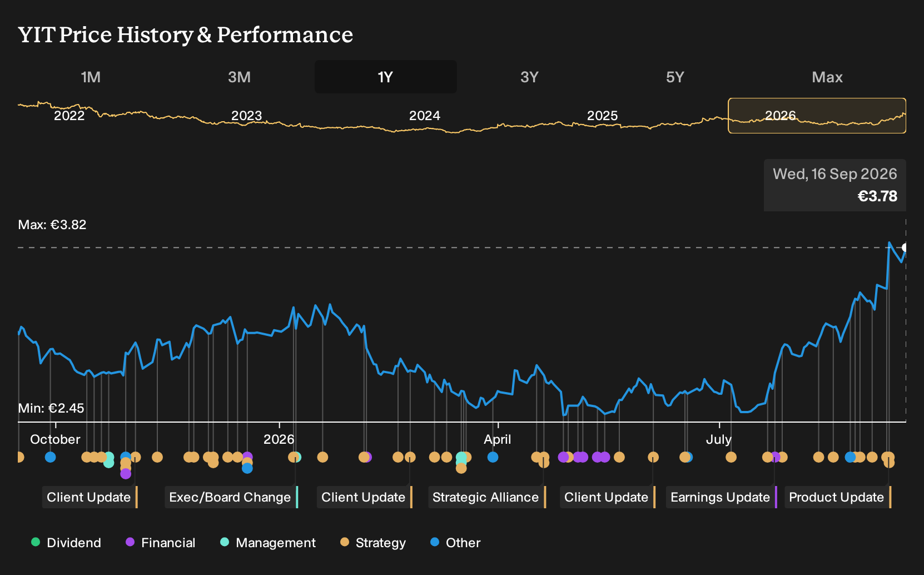Click blue Other event dot above April
Viewport: 924px width, 575px height.
493,457
